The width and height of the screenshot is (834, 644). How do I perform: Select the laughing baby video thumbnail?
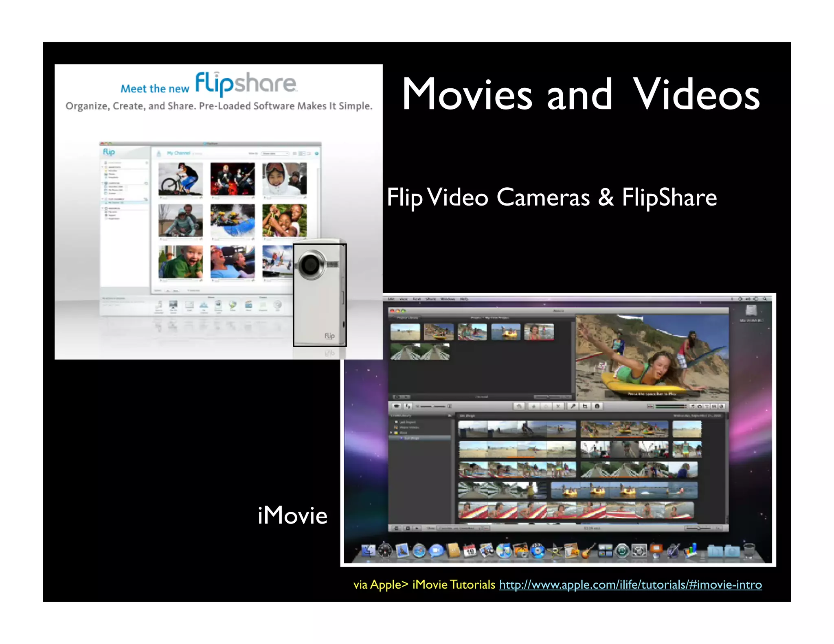click(x=180, y=262)
